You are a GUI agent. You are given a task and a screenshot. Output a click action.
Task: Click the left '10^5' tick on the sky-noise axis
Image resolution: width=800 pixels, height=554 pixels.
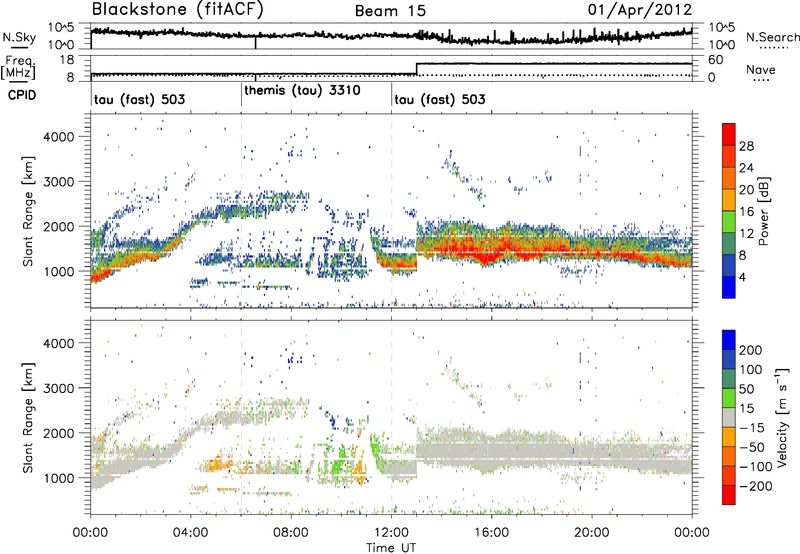pyautogui.click(x=61, y=27)
